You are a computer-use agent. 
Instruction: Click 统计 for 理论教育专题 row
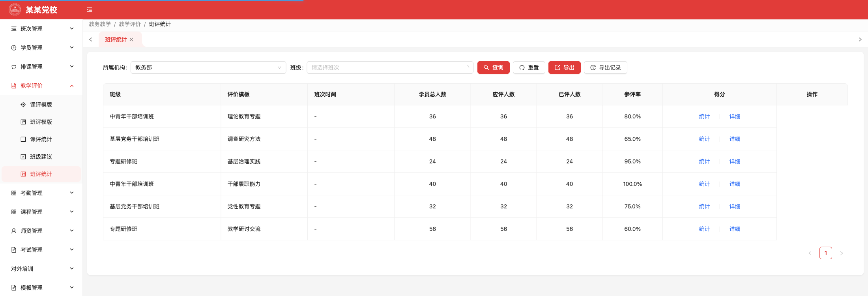point(704,116)
